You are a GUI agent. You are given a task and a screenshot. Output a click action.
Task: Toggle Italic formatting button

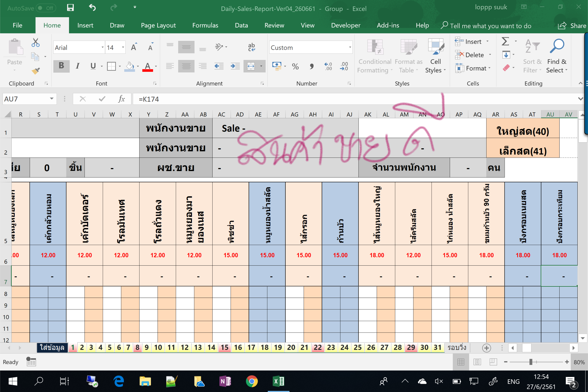click(x=77, y=66)
